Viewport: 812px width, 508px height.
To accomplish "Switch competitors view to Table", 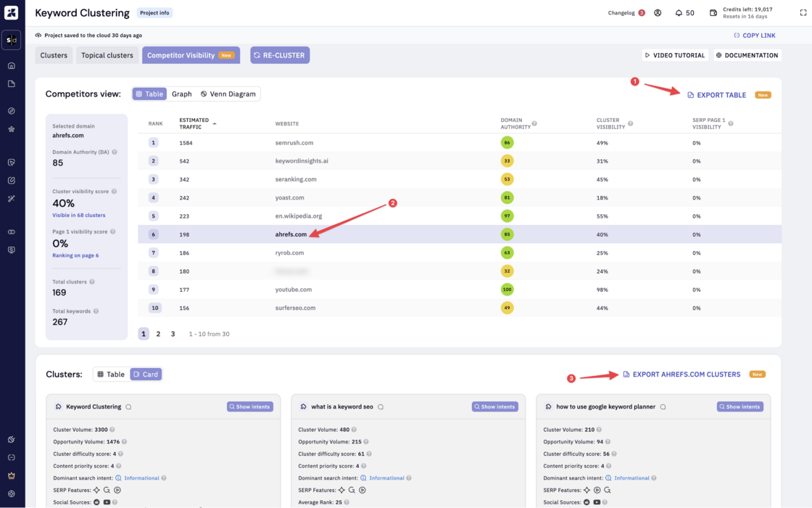I will coord(149,94).
